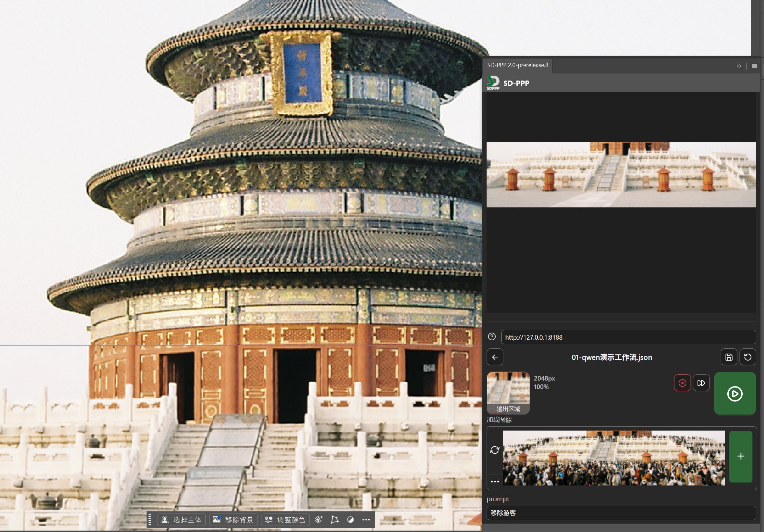764x532 pixels.
Task: Open more options in contextual task bar
Action: tap(366, 520)
